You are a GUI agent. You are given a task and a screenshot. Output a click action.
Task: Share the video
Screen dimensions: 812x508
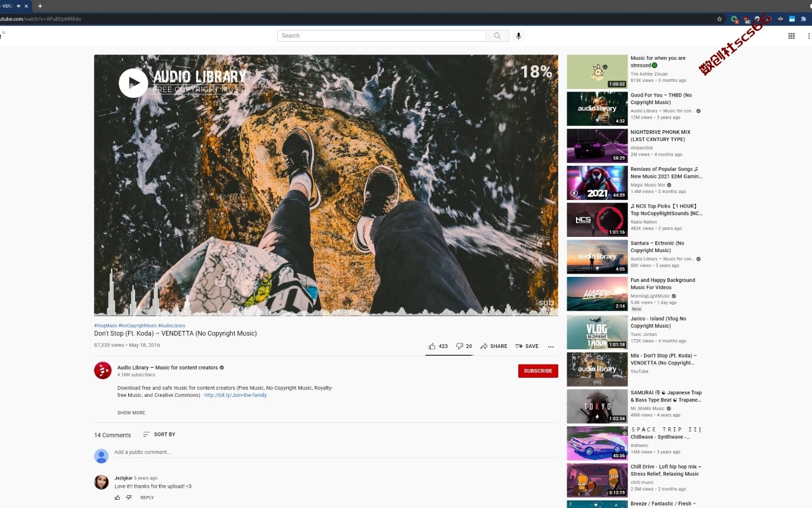coord(494,346)
